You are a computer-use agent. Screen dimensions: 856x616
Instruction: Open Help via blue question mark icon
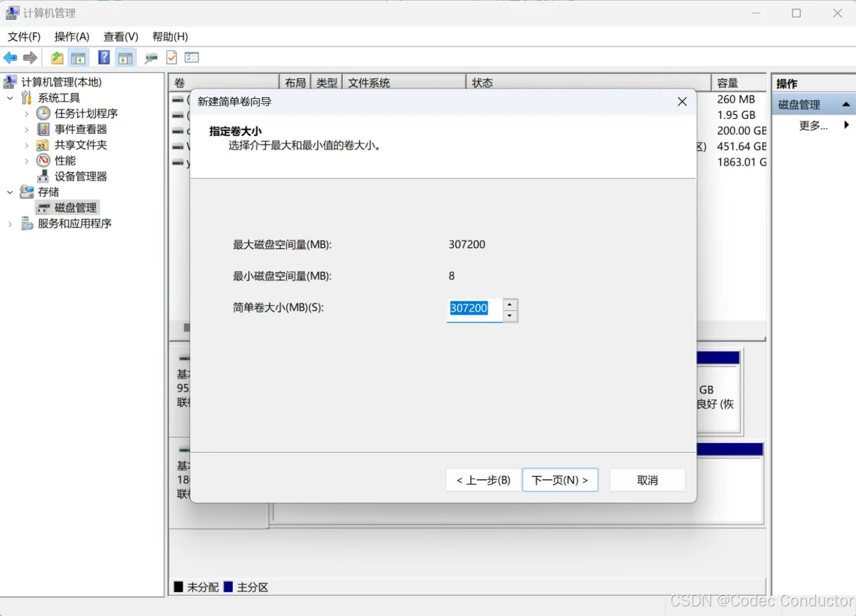point(104,58)
